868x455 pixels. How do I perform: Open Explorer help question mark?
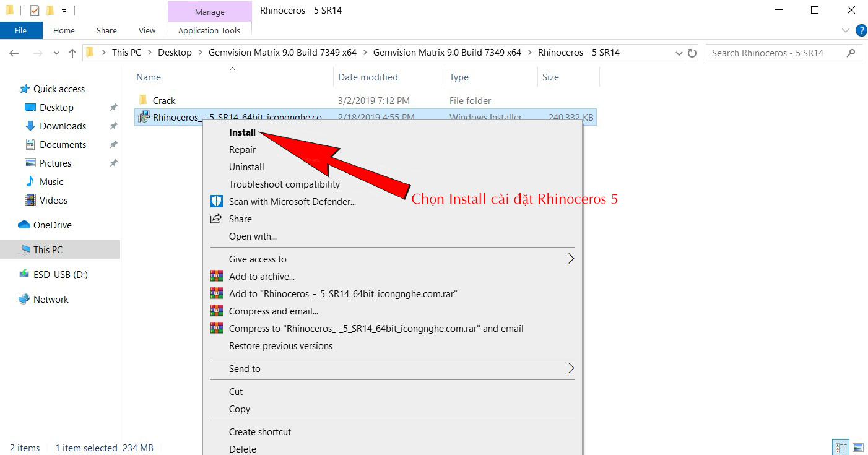tap(861, 30)
